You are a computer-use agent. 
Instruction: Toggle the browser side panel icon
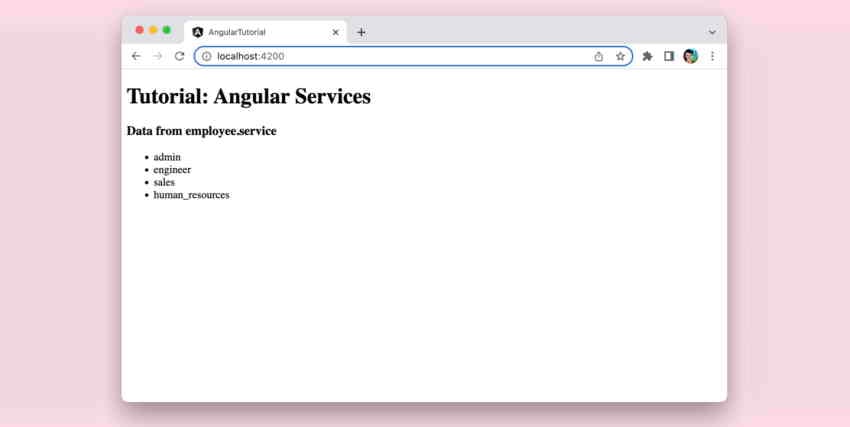click(x=669, y=56)
